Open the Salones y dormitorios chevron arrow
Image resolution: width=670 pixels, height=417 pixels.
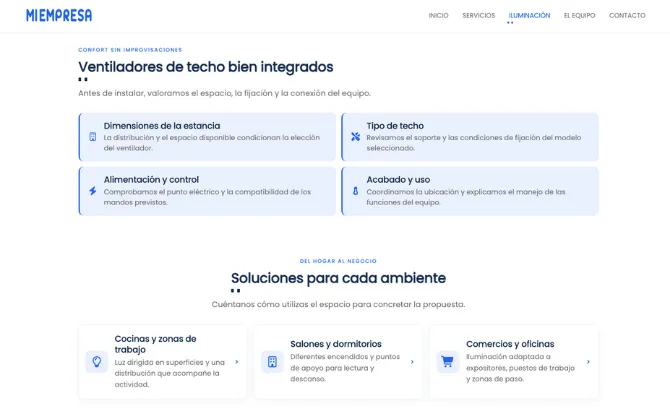(x=412, y=362)
